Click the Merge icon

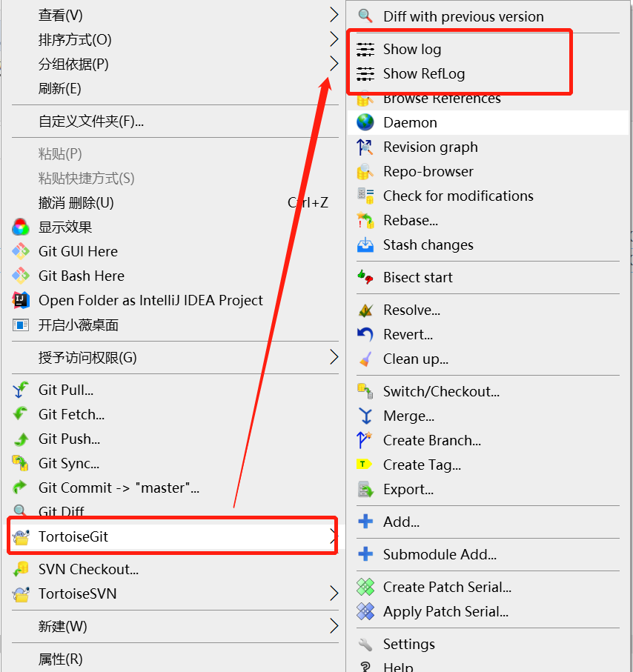click(365, 416)
